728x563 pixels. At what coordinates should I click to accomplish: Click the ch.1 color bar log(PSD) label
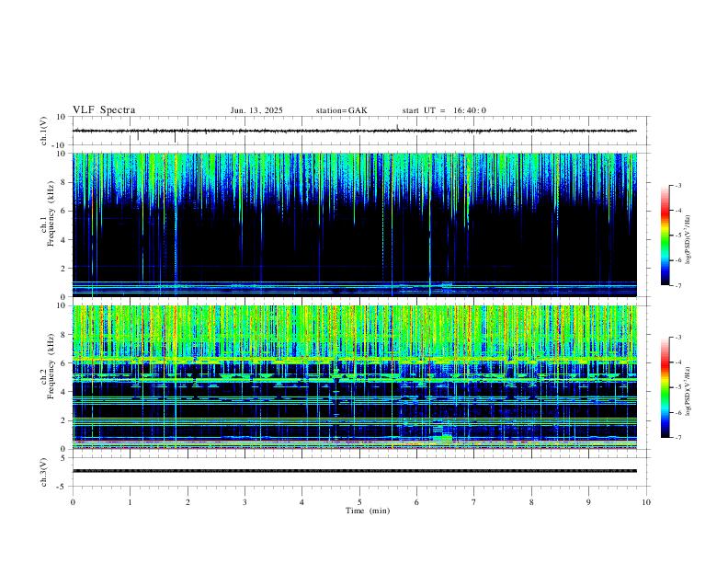click(x=688, y=240)
